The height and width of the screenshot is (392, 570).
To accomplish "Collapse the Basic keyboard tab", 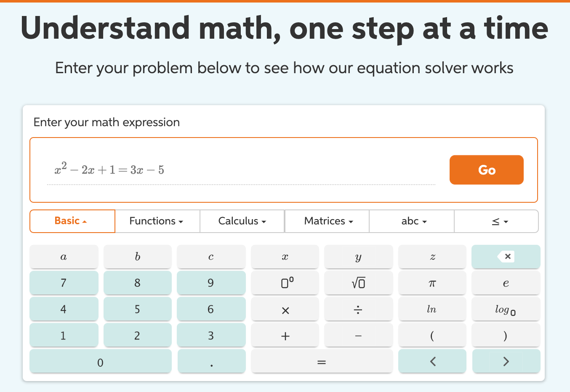I will (72, 221).
